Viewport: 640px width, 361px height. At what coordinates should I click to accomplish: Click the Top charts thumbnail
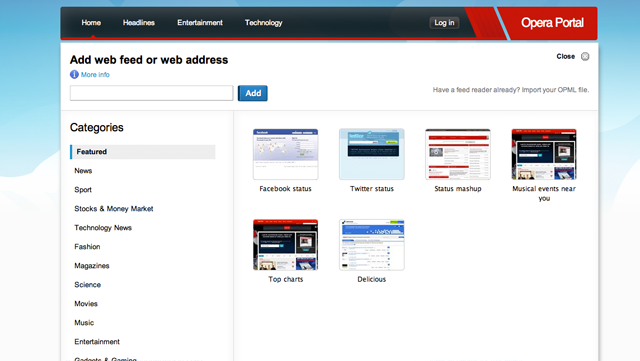tap(285, 245)
